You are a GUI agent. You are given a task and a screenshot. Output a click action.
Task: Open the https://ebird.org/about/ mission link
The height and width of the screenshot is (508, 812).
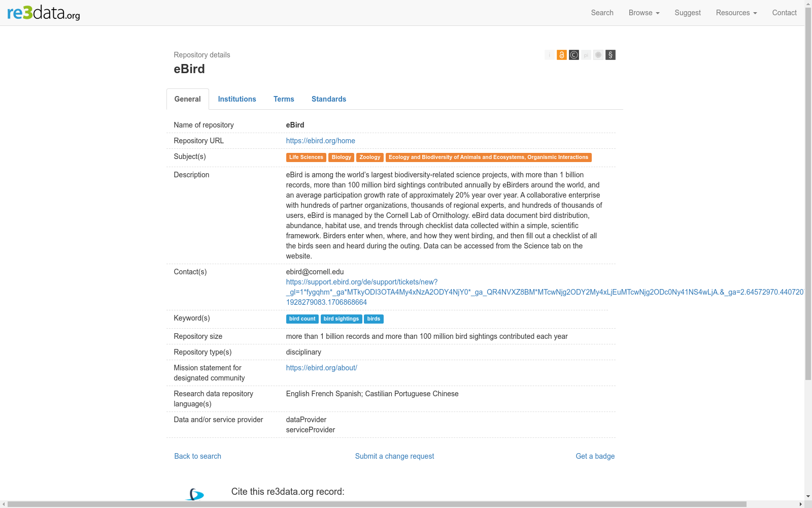point(322,368)
